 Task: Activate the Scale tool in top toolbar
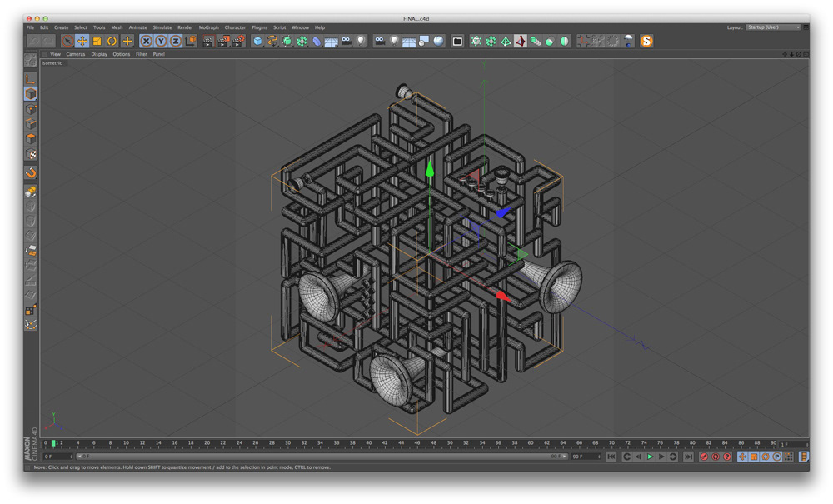(97, 41)
